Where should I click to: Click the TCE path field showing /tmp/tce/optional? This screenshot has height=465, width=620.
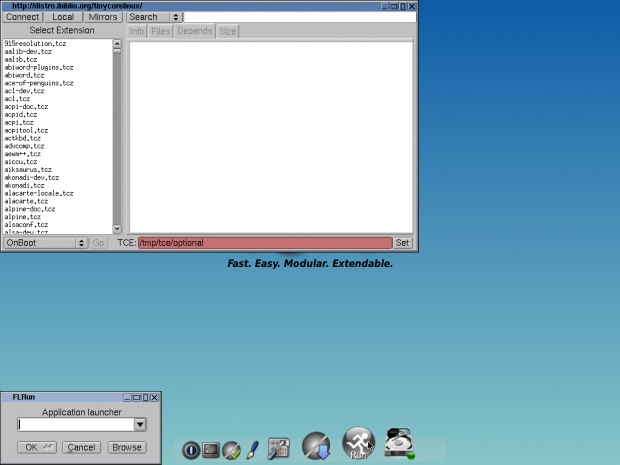pyautogui.click(x=265, y=243)
